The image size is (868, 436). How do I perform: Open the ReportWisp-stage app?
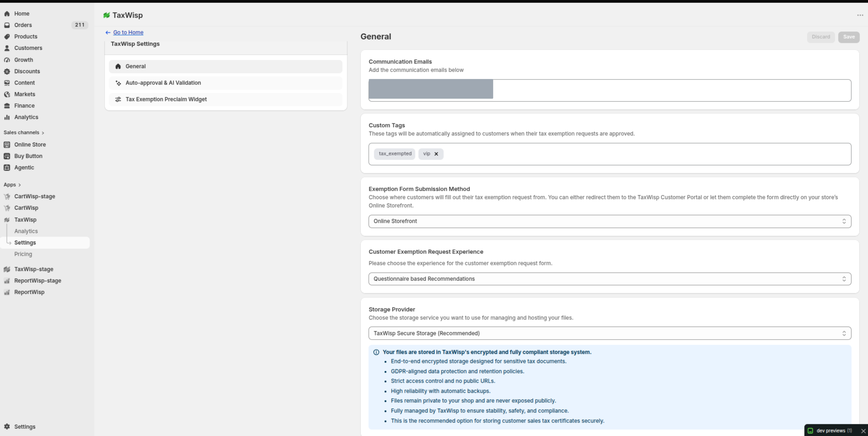coord(37,281)
